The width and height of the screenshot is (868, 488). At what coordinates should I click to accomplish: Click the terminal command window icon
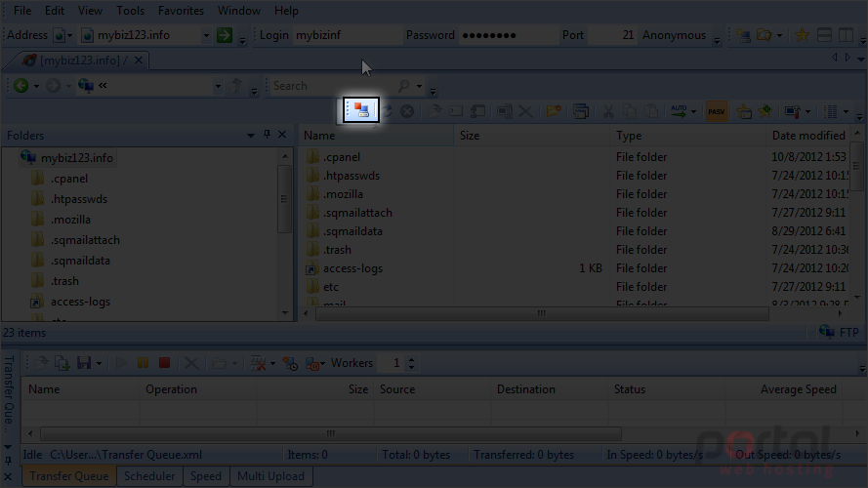point(456,111)
